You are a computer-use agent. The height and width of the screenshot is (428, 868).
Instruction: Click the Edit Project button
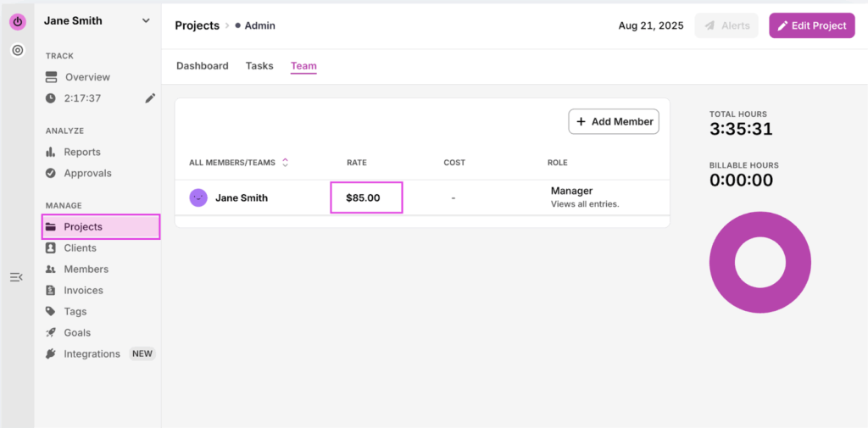(x=811, y=26)
